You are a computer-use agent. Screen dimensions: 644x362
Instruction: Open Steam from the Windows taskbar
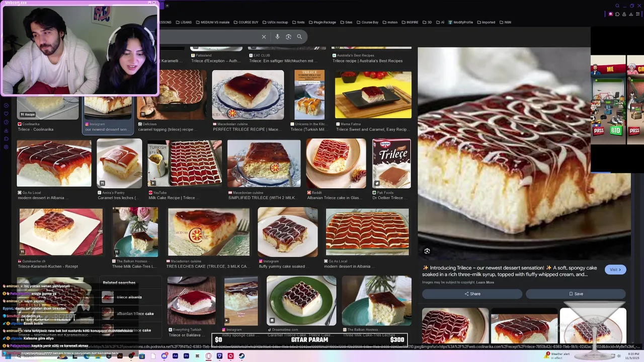click(x=242, y=356)
